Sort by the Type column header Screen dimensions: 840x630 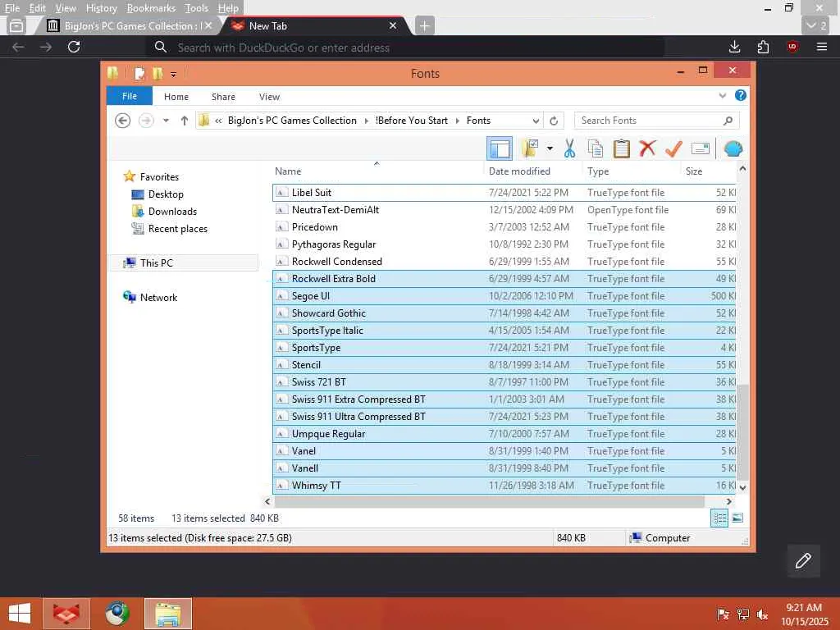[x=631, y=171]
